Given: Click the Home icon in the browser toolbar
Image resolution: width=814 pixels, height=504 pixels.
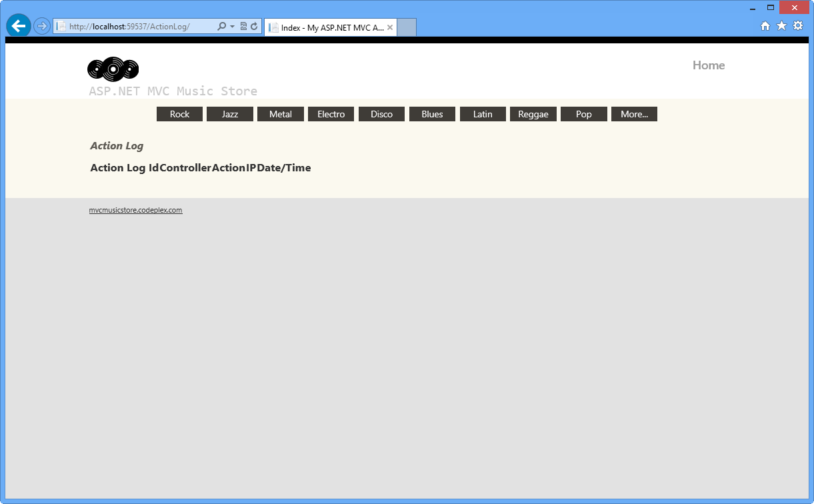Looking at the screenshot, I should [765, 25].
